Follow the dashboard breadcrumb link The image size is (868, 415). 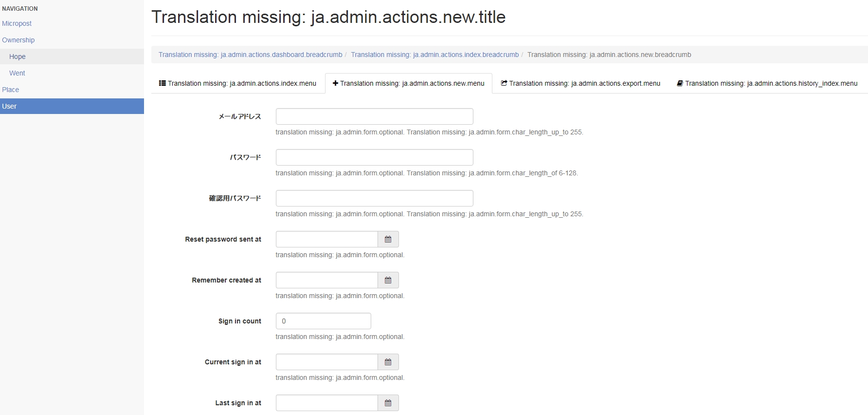(250, 55)
